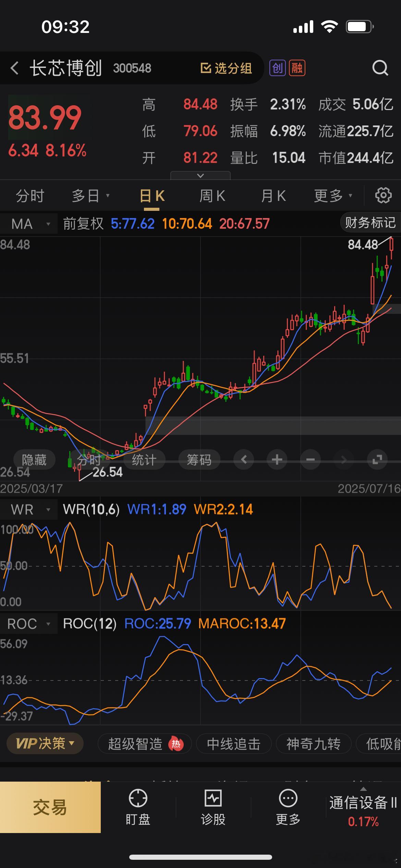This screenshot has width=401, height=868.
Task: Tap the 创 ChiNext badge icon
Action: tap(277, 68)
